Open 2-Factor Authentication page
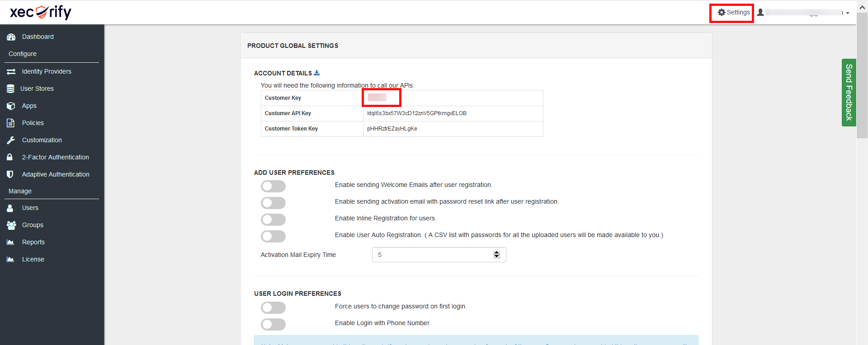Viewport: 868px width, 345px height. 56,157
